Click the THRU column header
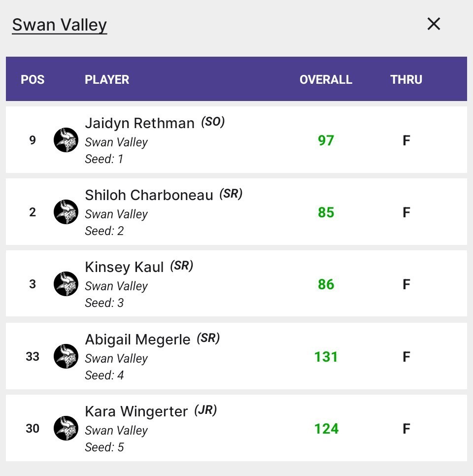The image size is (473, 476). tap(406, 79)
